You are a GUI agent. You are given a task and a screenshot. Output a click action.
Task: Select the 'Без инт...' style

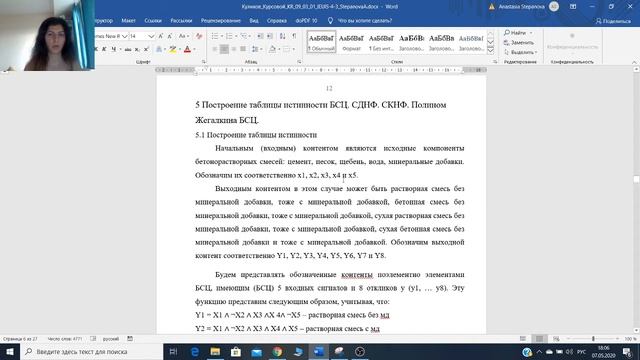[381, 42]
